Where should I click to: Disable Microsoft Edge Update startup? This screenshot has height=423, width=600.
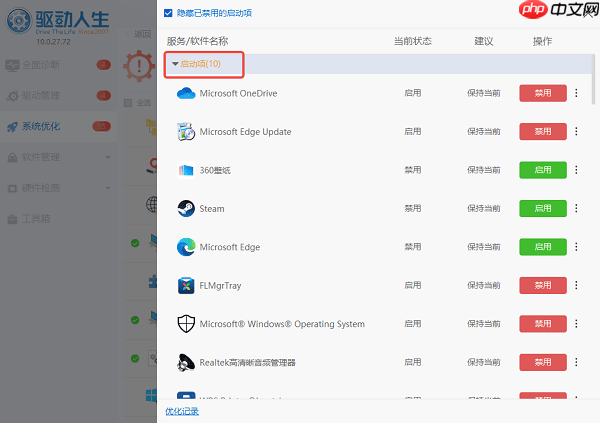click(543, 131)
